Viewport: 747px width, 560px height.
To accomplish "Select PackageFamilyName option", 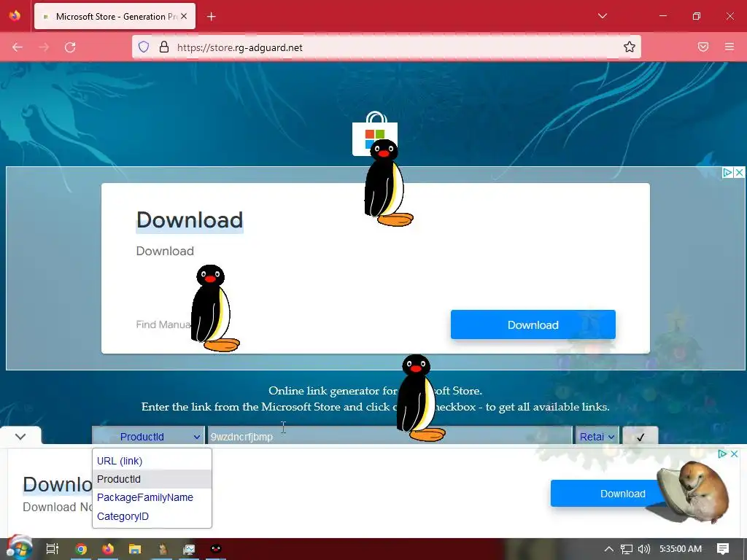I will (x=152, y=497).
